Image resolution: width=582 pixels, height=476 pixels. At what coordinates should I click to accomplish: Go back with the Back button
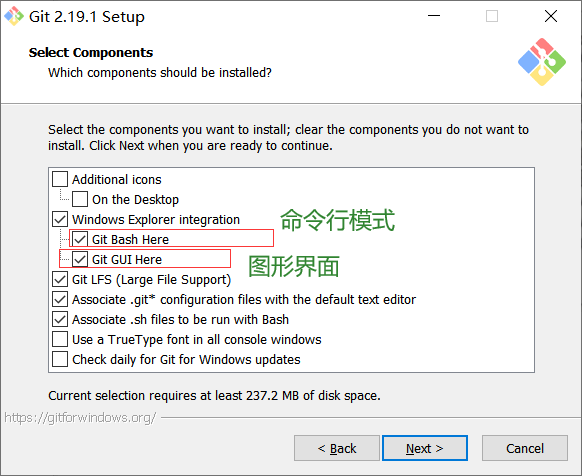tap(337, 448)
